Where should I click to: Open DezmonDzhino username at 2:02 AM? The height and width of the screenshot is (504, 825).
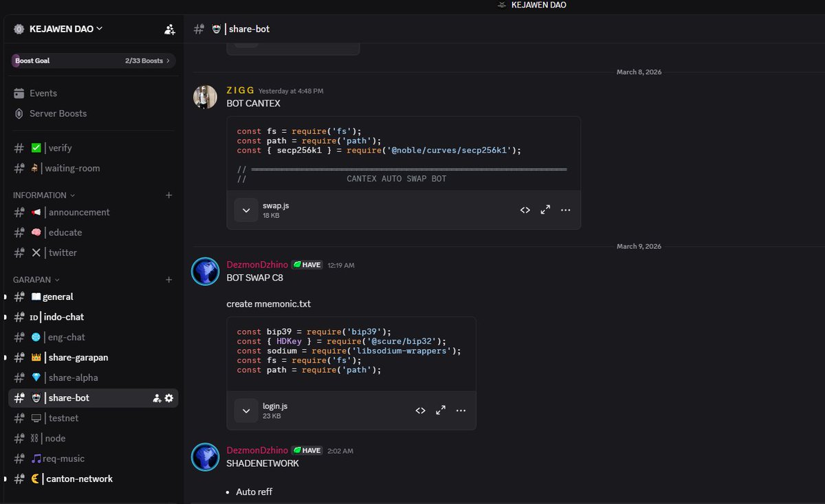coord(257,450)
